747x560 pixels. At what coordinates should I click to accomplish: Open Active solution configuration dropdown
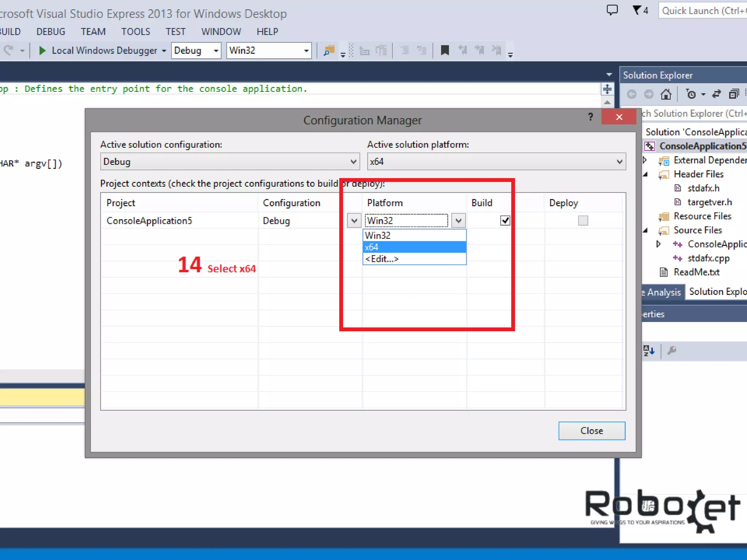pos(230,162)
